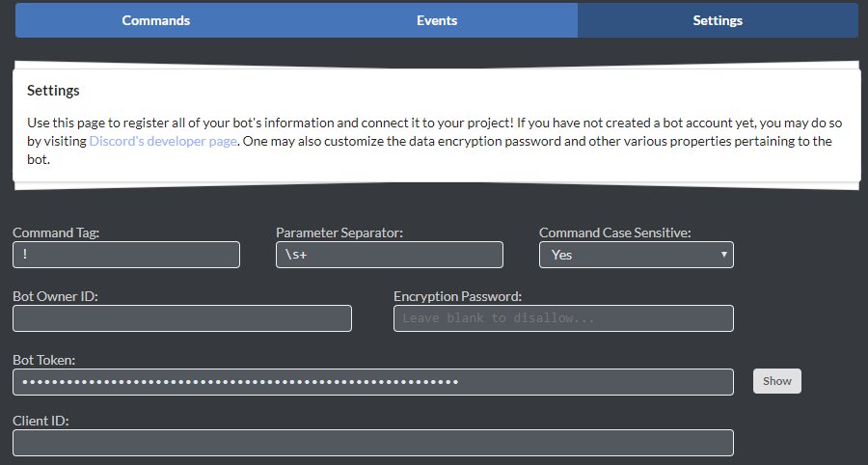The width and height of the screenshot is (868, 465).
Task: Click the Settings heading in info panel
Action: (53, 91)
